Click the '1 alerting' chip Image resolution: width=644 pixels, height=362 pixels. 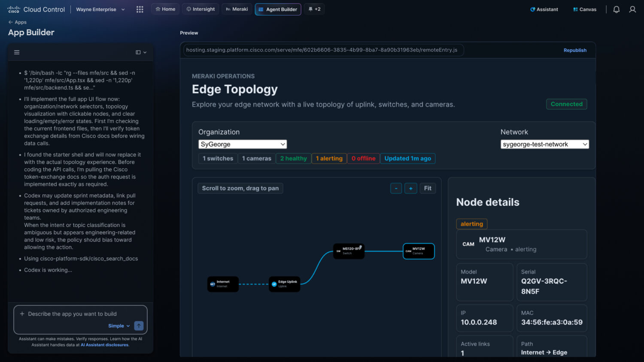click(x=329, y=159)
